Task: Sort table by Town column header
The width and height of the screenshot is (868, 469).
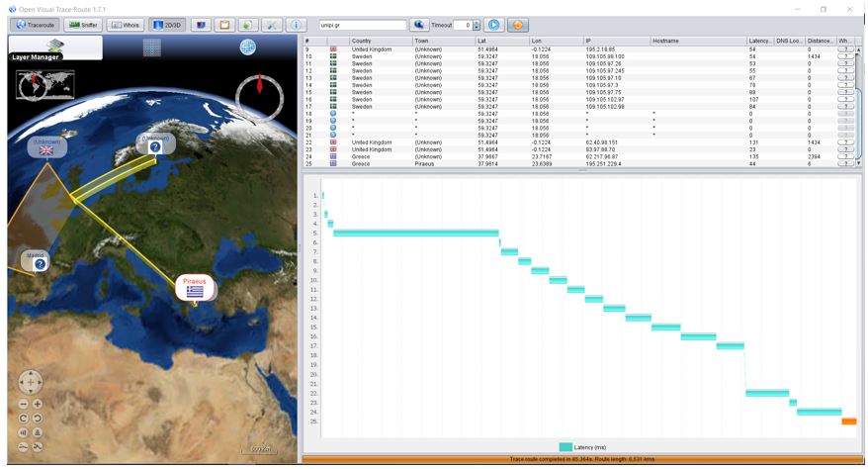Action: point(444,41)
